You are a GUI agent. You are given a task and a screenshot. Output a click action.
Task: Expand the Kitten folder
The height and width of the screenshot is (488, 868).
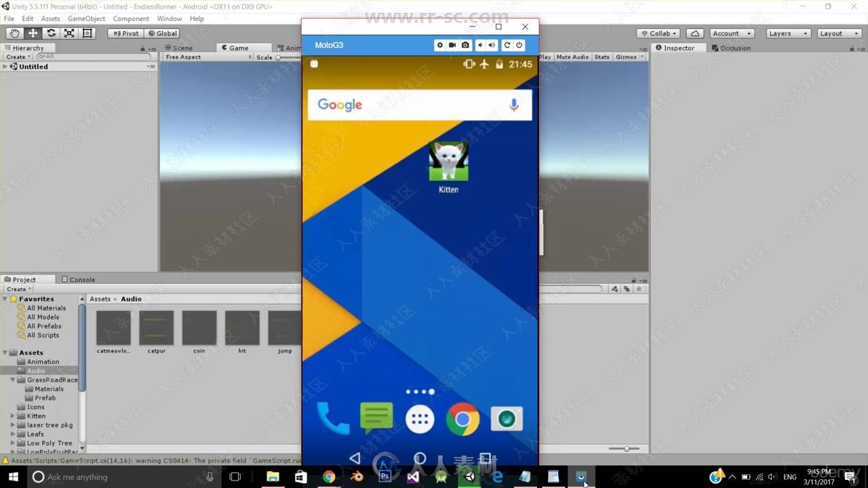[13, 416]
